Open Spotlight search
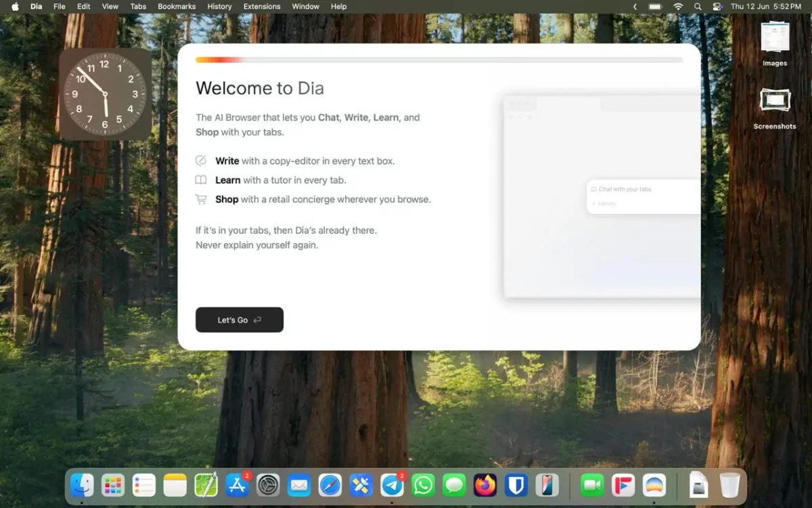 point(698,7)
